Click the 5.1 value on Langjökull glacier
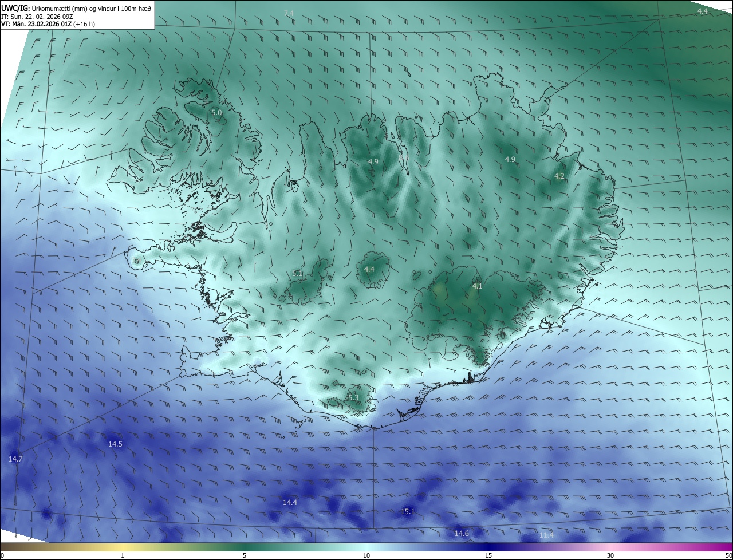Viewport: 733px width, 560px height. (297, 274)
